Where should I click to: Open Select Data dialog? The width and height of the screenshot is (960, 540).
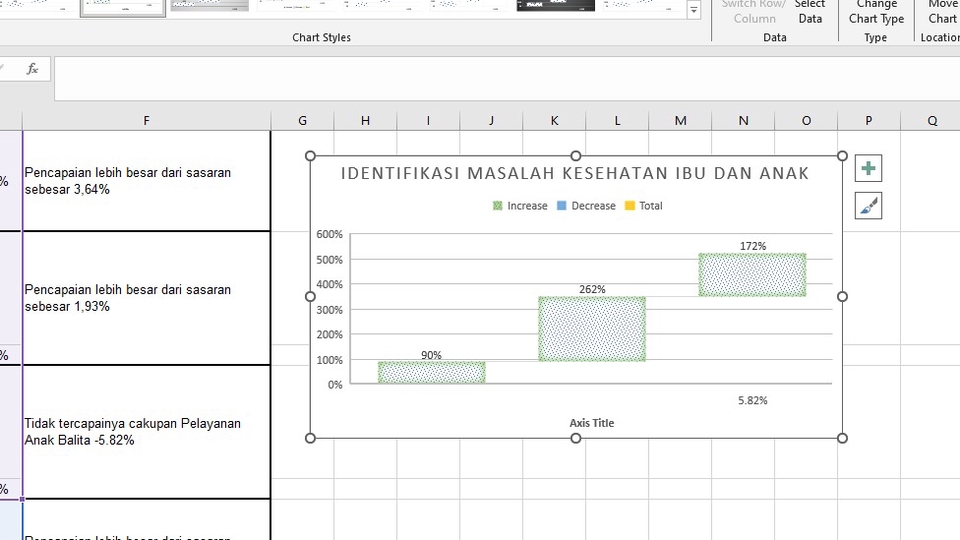point(810,12)
